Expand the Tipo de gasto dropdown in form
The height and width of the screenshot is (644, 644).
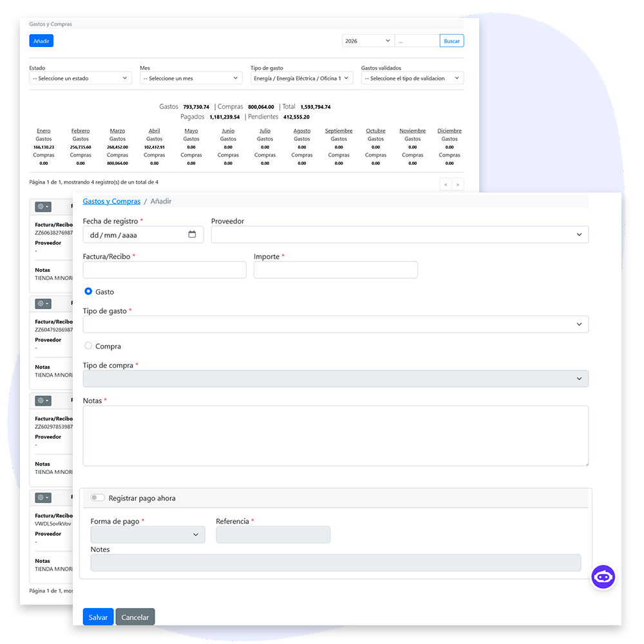click(335, 325)
